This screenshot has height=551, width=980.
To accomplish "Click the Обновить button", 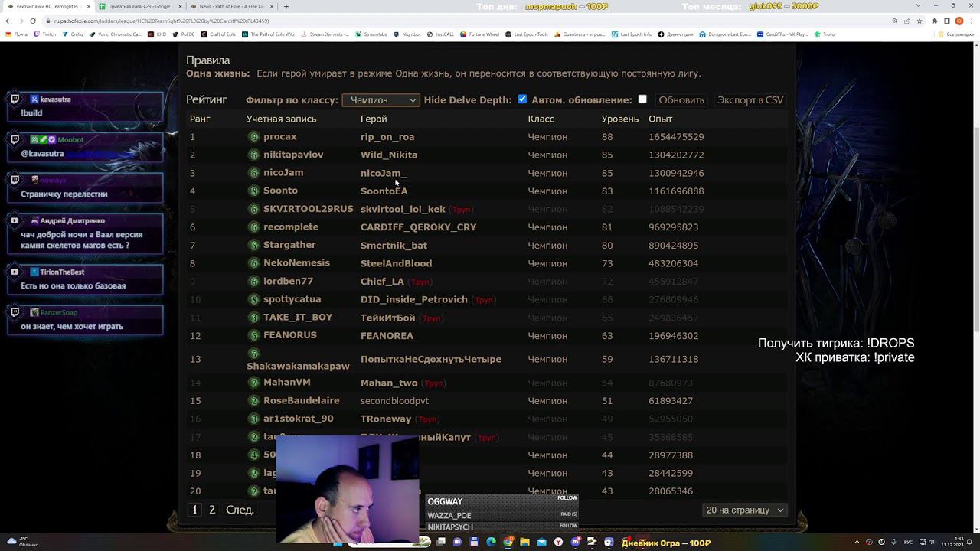I will (681, 100).
